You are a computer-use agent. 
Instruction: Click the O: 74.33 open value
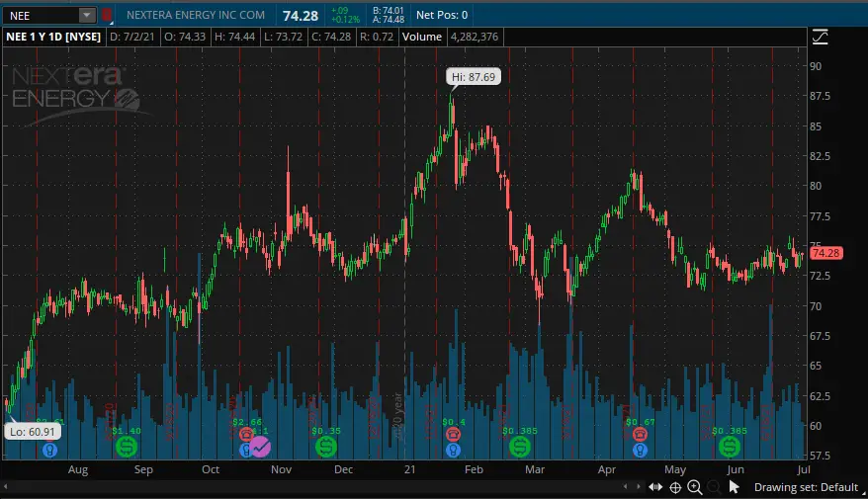[x=185, y=38]
